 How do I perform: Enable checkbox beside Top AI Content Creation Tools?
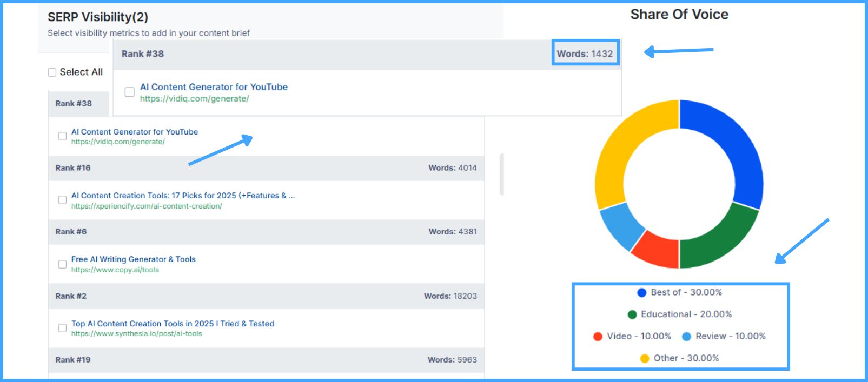pos(62,328)
